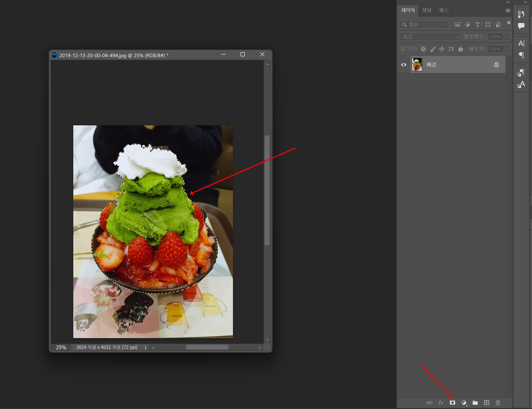Open the Paragraph panel icon
This screenshot has width=532, height=409.
(x=521, y=56)
